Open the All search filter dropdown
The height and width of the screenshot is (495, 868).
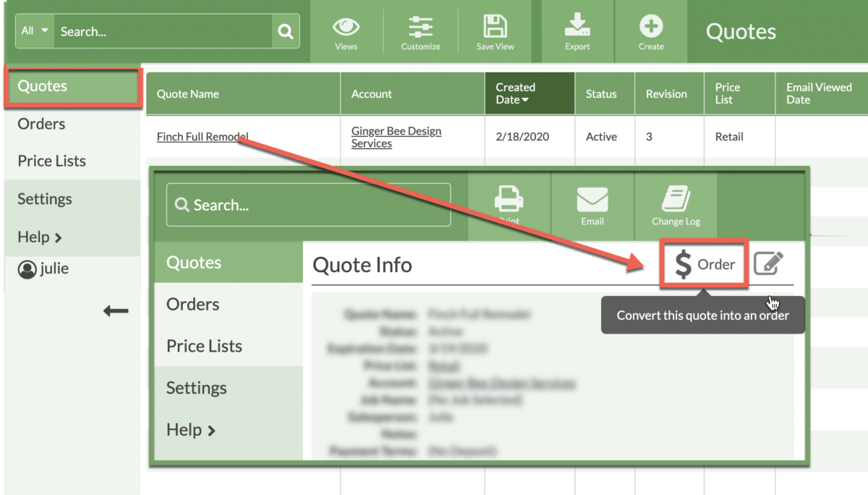coord(35,31)
